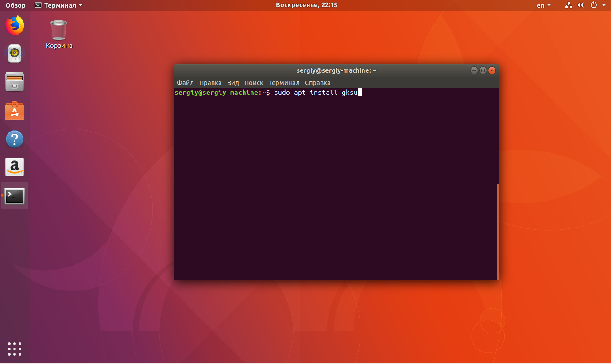Minimize the terminal window
This screenshot has height=364, width=611.
click(x=474, y=70)
